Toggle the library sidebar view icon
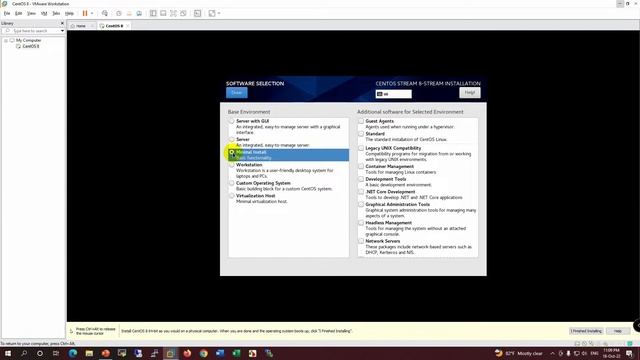 (153, 13)
